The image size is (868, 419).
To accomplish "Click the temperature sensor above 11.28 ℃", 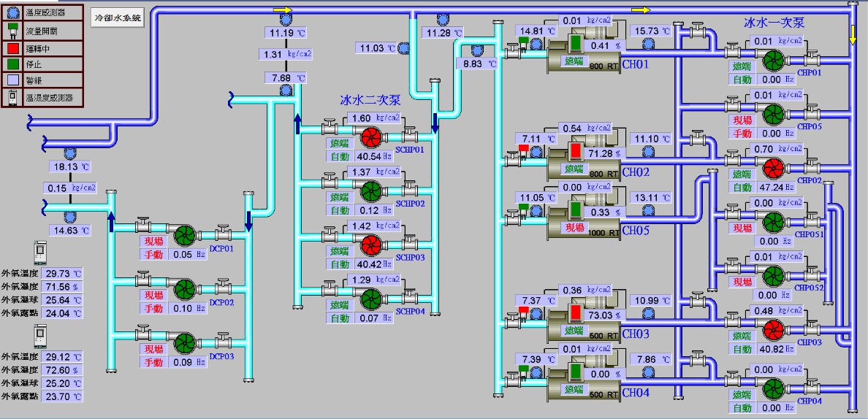I will 443,20.
